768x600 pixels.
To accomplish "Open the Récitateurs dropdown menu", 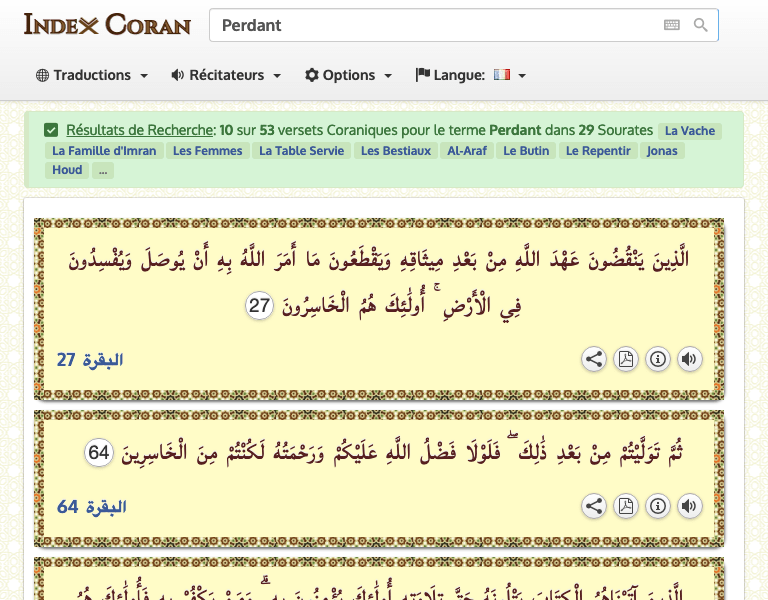I will pyautogui.click(x=226, y=75).
